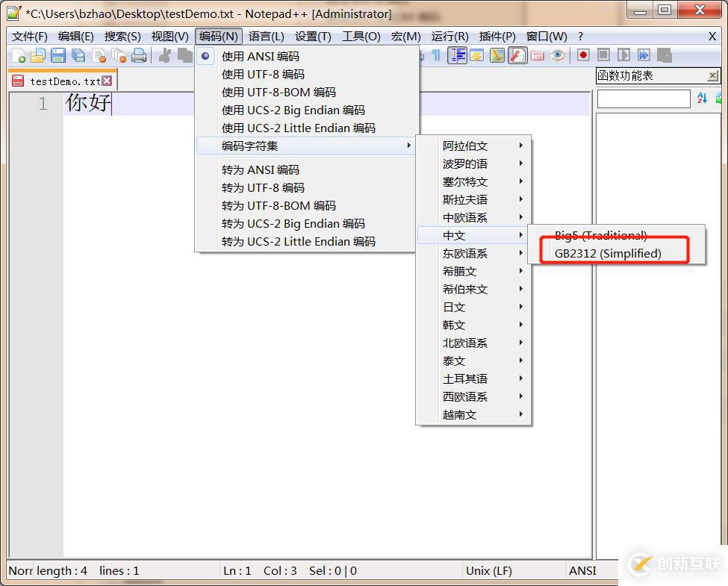
Task: Toggle the Show All Characters pilcrow icon
Action: (436, 54)
